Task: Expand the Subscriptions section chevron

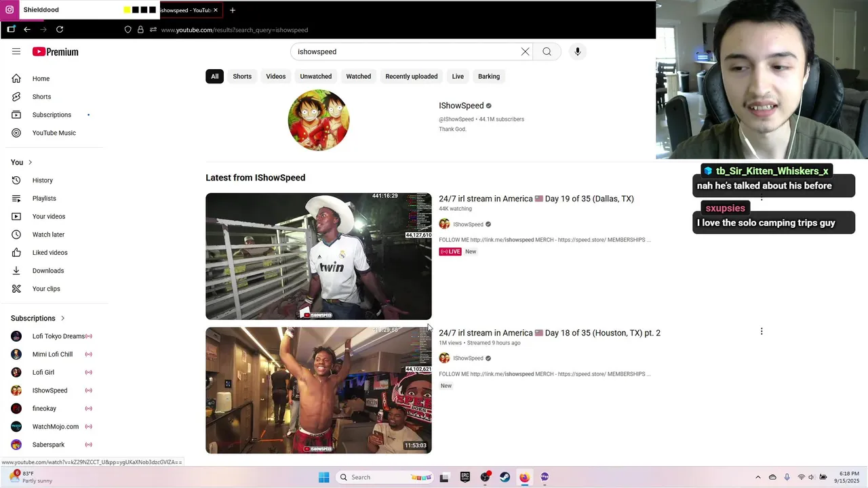Action: click(x=62, y=319)
